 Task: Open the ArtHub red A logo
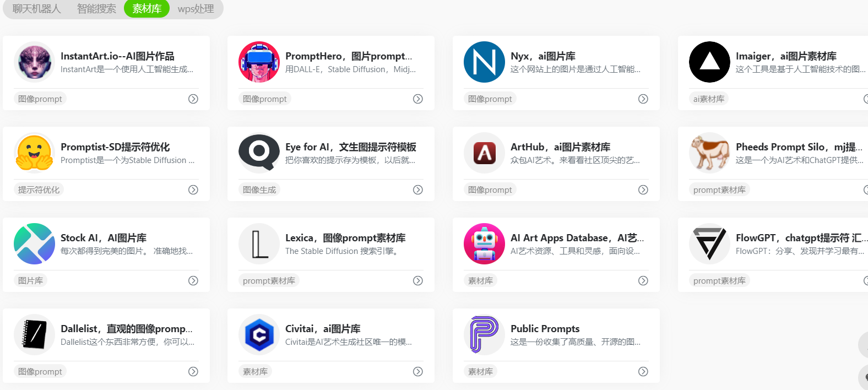click(x=484, y=153)
